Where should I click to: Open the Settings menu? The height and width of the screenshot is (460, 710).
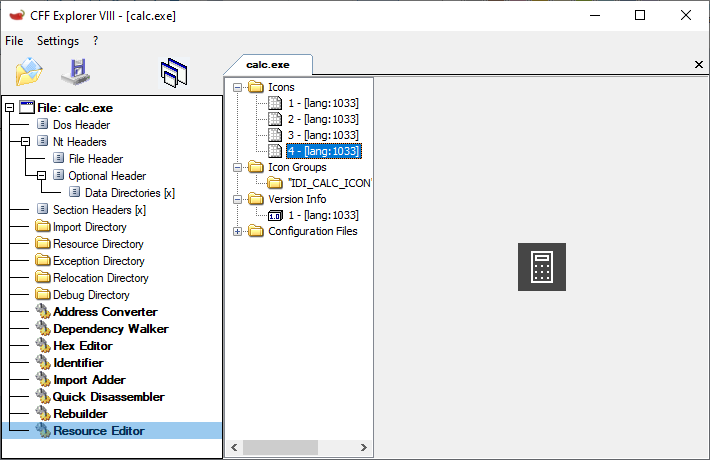tap(58, 41)
